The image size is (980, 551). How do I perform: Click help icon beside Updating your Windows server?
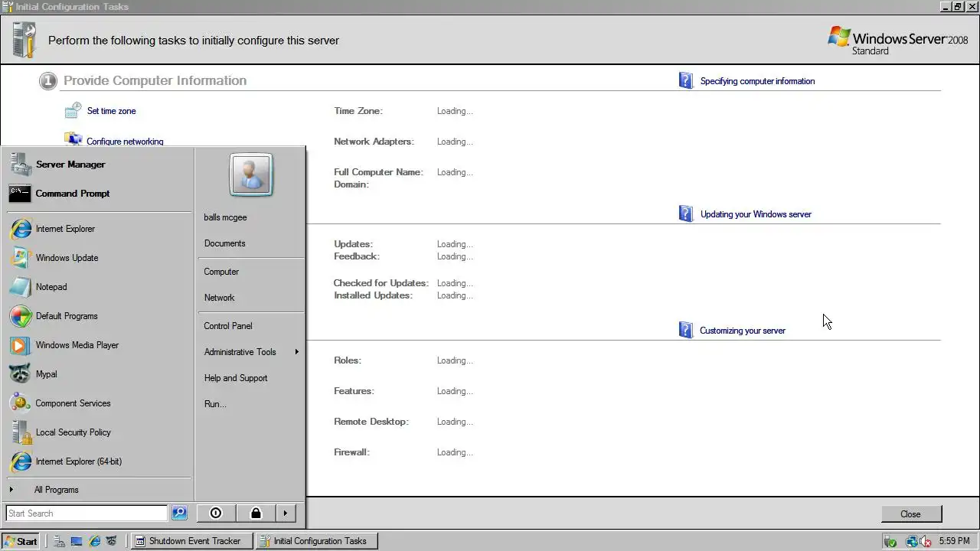(x=686, y=214)
